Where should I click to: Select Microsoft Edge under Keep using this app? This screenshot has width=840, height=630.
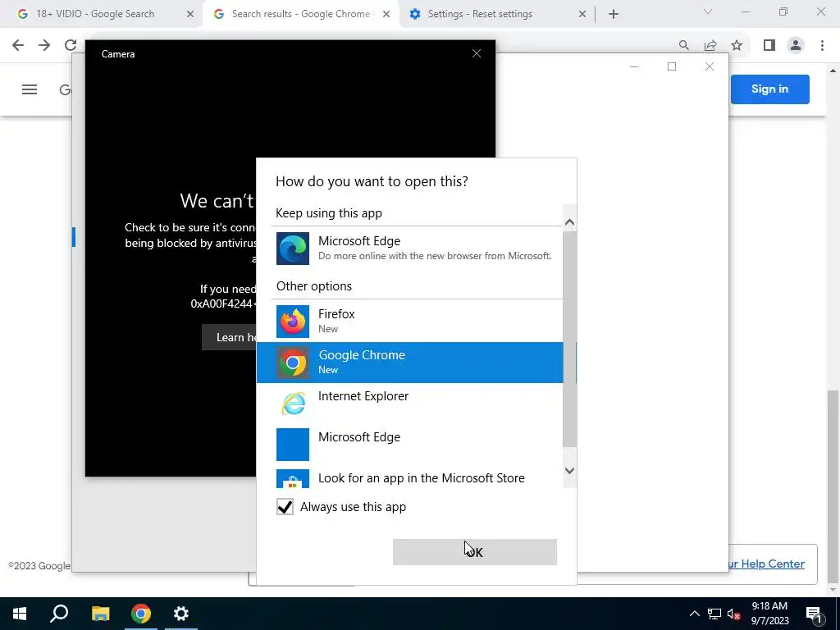pyautogui.click(x=417, y=248)
